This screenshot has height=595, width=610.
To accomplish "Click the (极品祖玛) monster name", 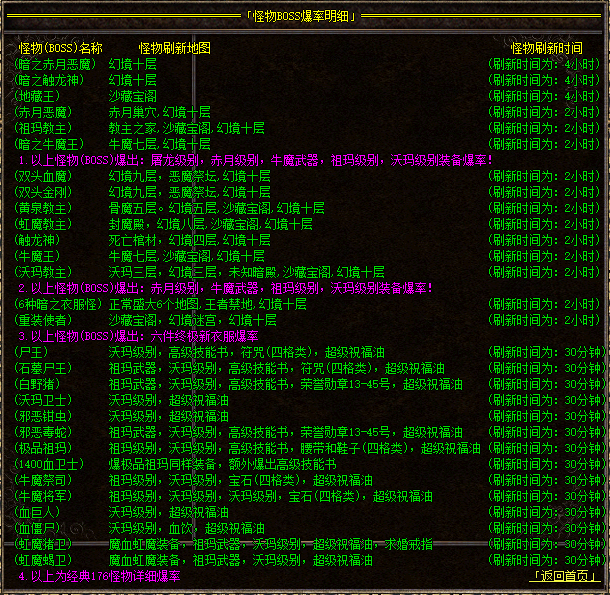I will [45, 448].
